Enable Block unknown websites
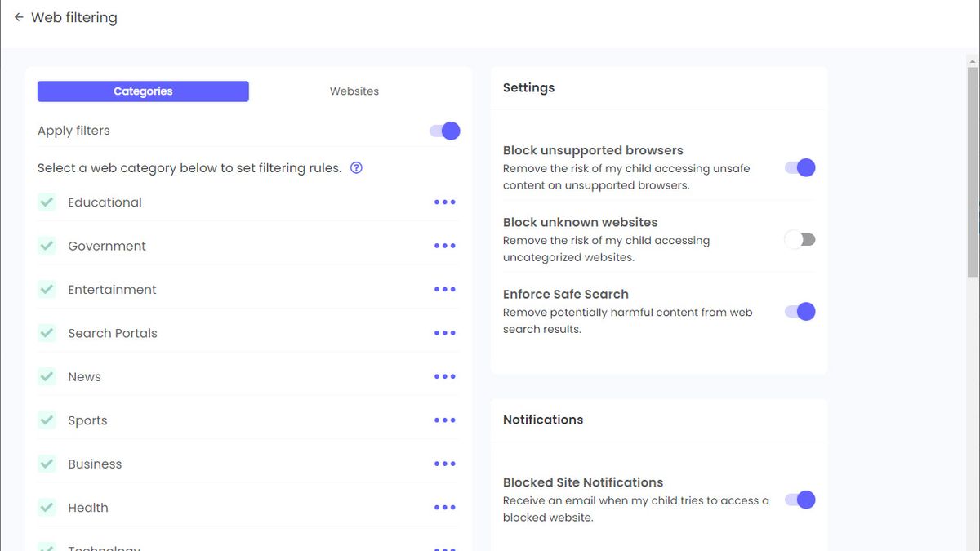This screenshot has width=980, height=551. [799, 239]
